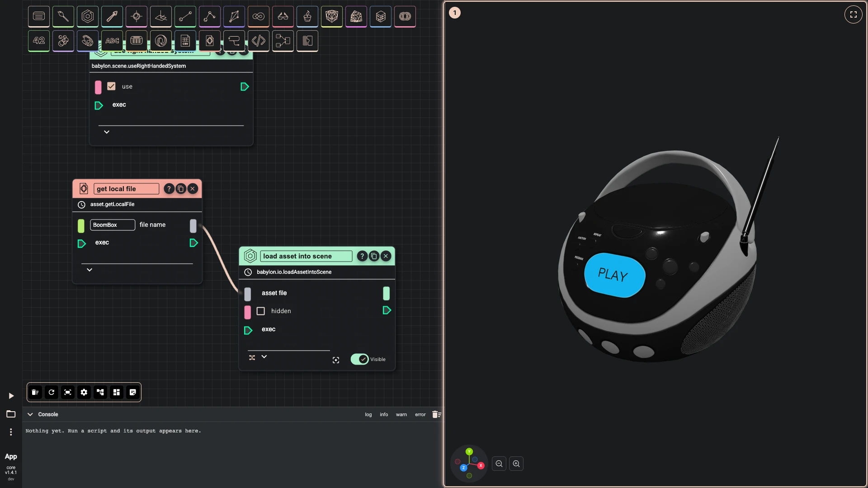
Task: Open the calendar dates category
Action: 137,41
